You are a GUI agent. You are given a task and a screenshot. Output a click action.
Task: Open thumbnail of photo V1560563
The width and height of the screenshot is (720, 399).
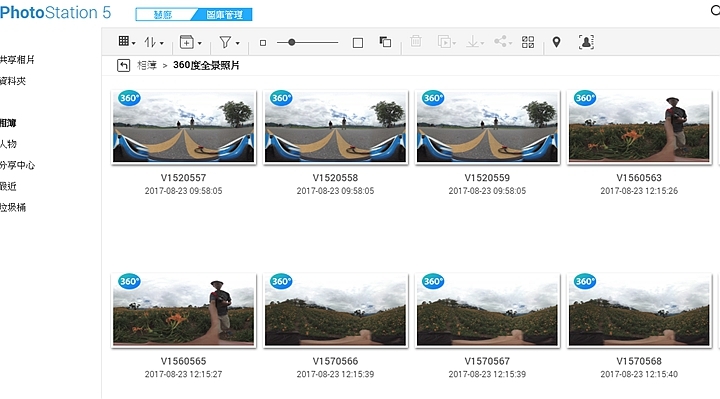coord(639,127)
